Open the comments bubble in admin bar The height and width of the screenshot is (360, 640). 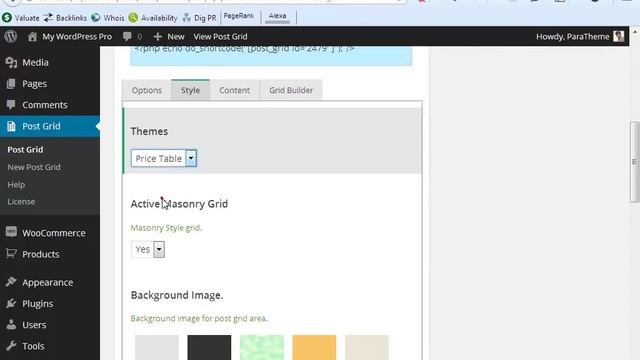(x=127, y=37)
